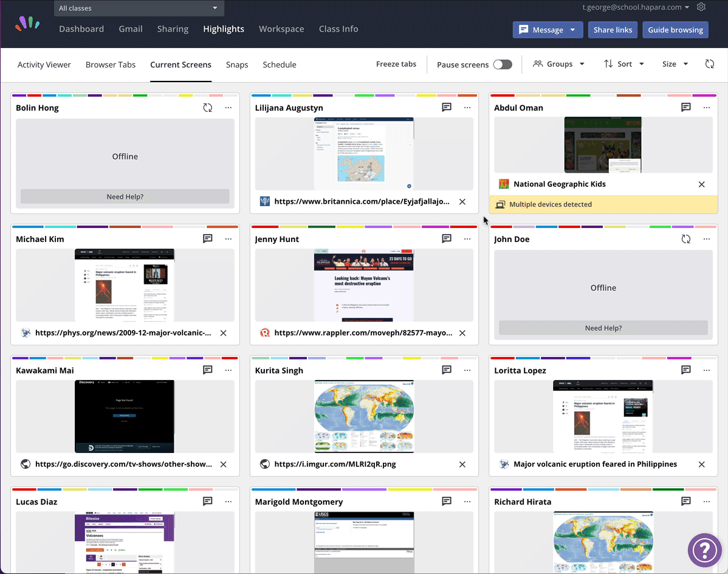Go to the Dashboard tab
Image resolution: width=728 pixels, height=574 pixels.
point(81,29)
